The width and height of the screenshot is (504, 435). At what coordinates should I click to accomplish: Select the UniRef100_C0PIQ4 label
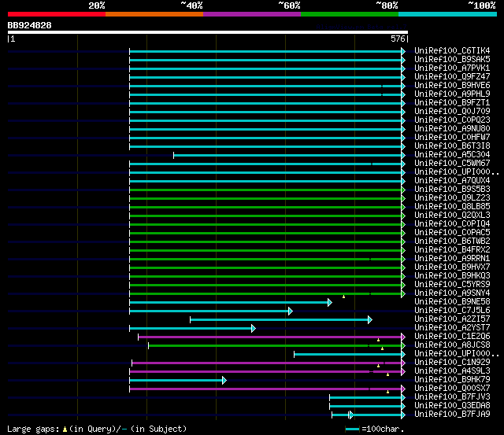click(x=452, y=224)
